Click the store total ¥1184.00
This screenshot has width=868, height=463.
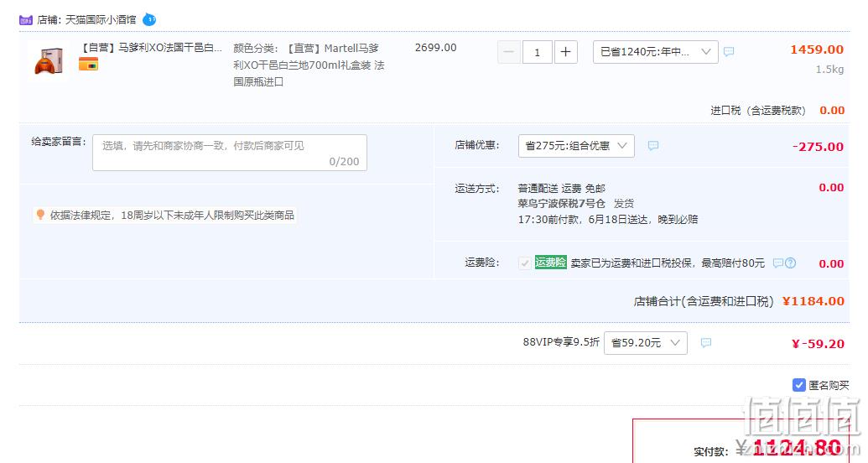coord(813,301)
